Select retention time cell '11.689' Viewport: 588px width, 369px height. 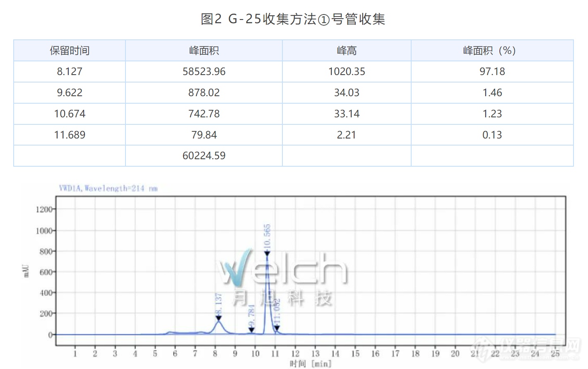click(x=70, y=135)
